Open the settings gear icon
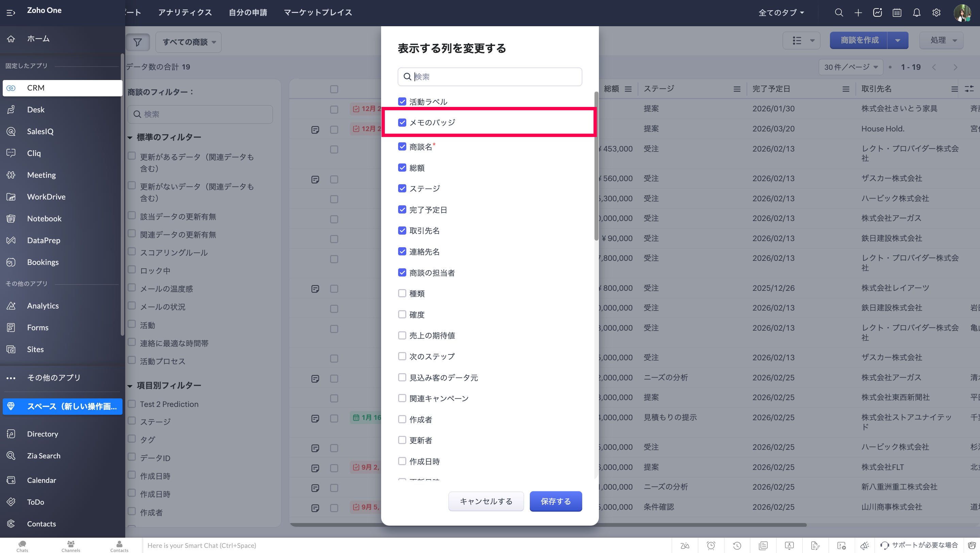 pyautogui.click(x=936, y=13)
